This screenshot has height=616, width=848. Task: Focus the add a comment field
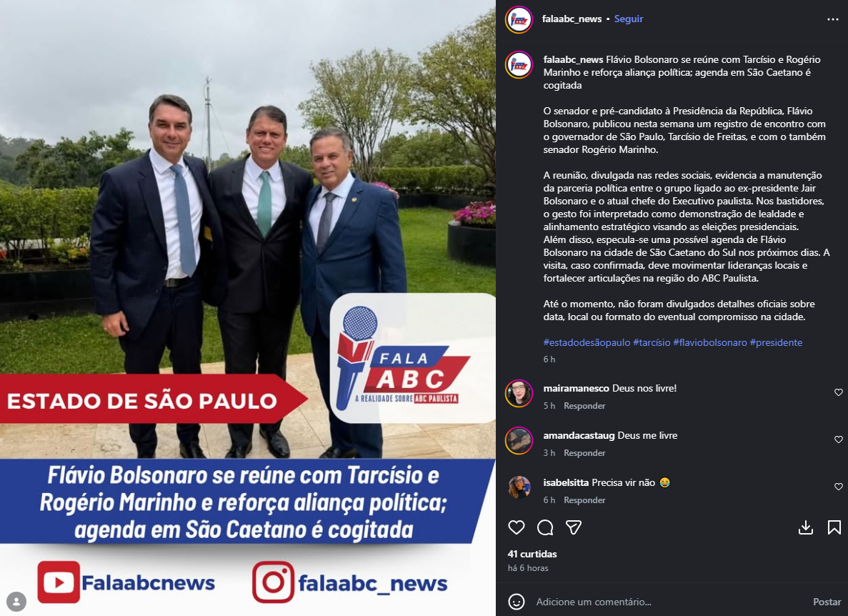669,602
